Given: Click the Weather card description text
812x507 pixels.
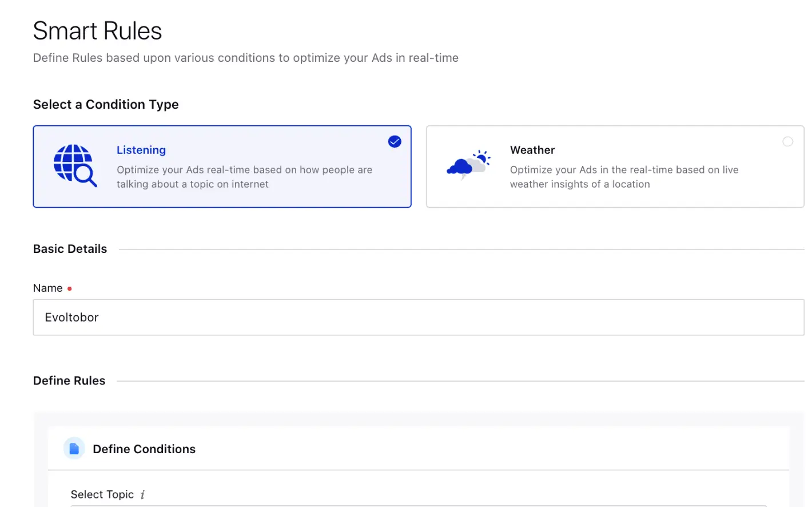Looking at the screenshot, I should pos(624,177).
